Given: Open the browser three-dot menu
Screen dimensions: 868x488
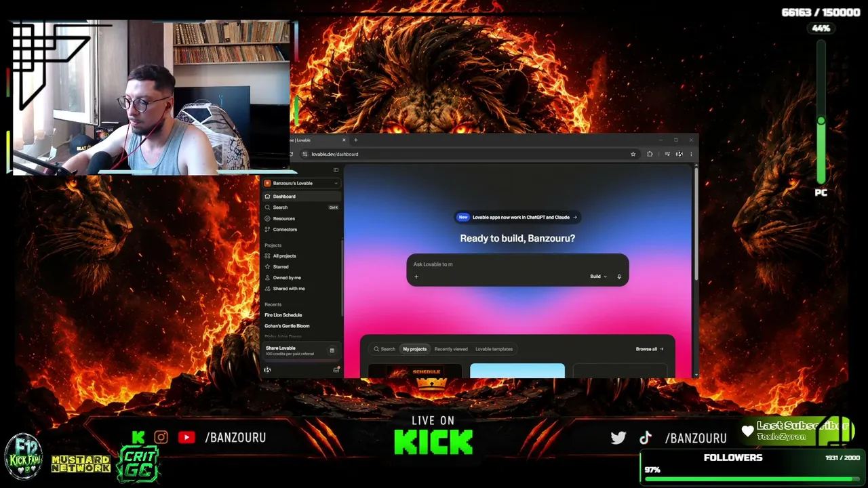Looking at the screenshot, I should (x=691, y=154).
